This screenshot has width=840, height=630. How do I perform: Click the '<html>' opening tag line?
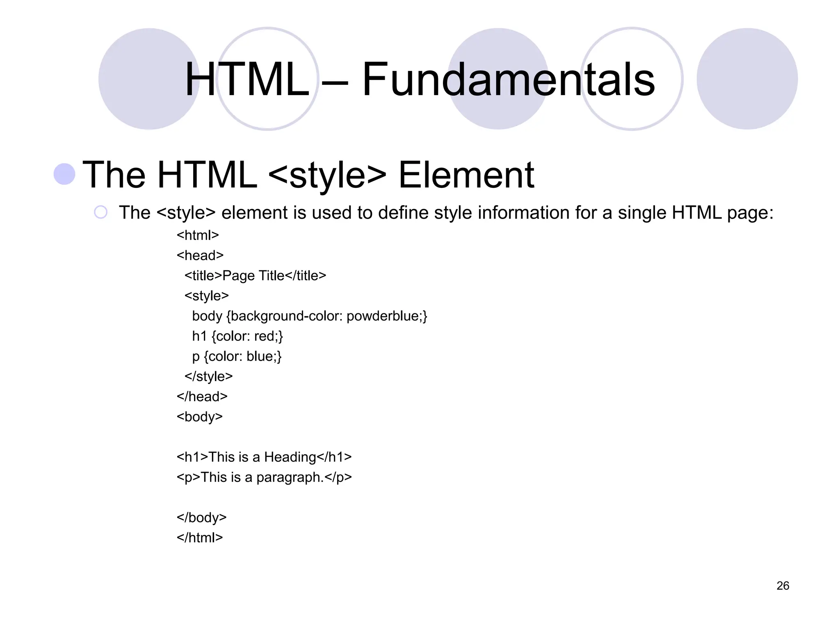pyautogui.click(x=198, y=235)
